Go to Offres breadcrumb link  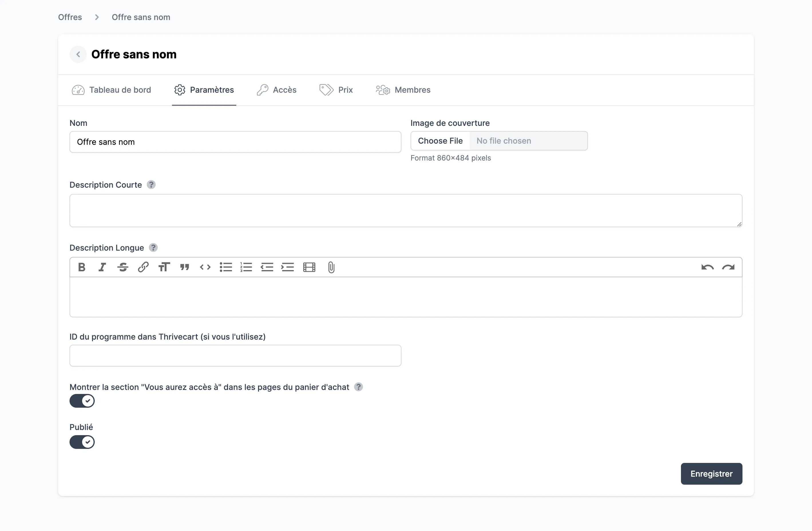[x=70, y=17]
